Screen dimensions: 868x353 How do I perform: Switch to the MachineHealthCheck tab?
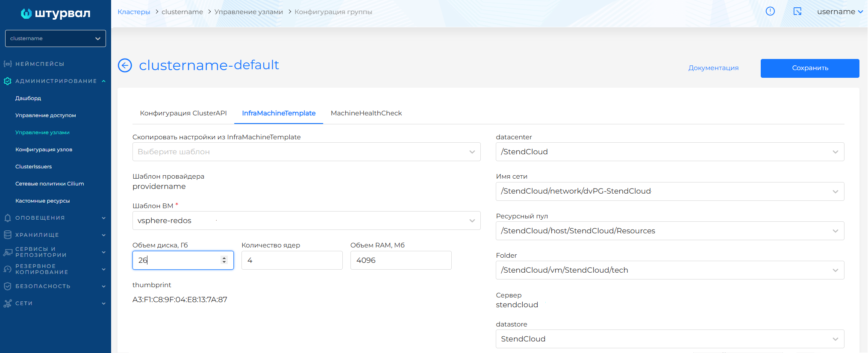coord(366,113)
